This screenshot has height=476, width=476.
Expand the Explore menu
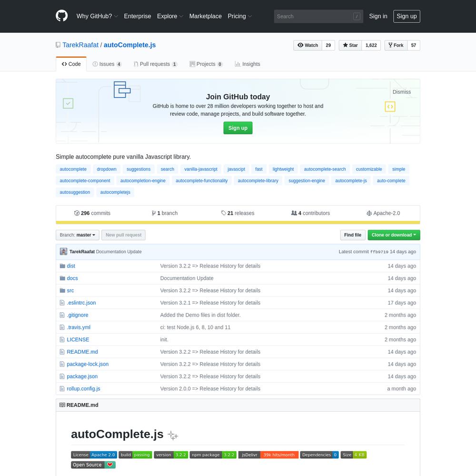pos(170,16)
